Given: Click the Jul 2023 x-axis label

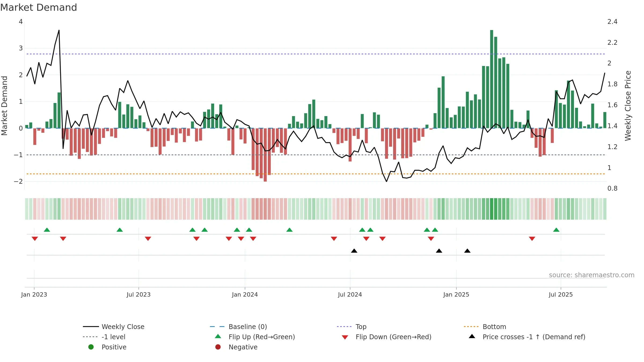Looking at the screenshot, I should (x=138, y=295).
